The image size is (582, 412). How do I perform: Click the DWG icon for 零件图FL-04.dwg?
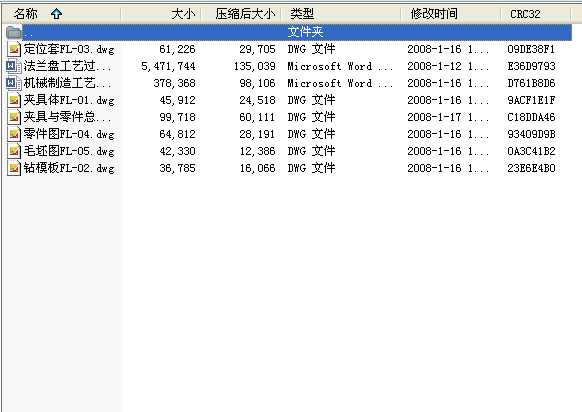(14, 134)
